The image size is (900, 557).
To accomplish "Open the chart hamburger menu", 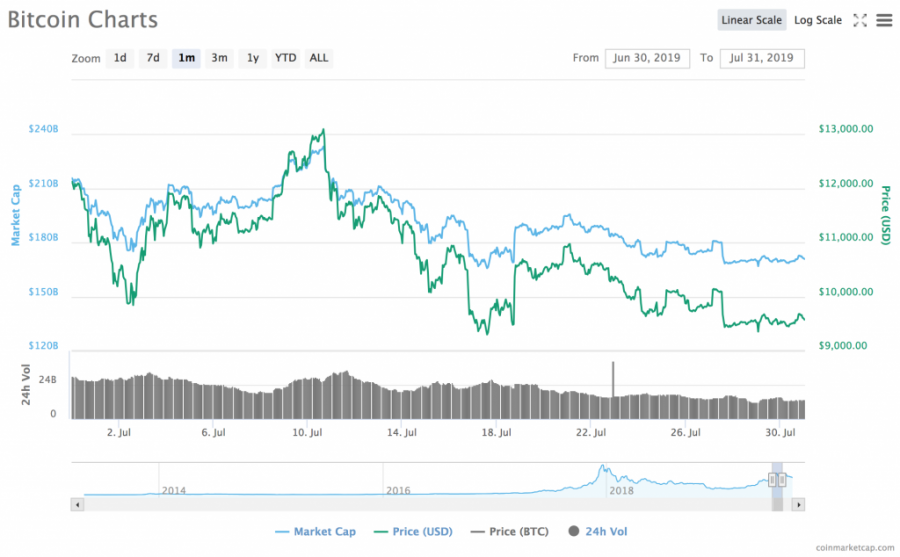I will click(x=885, y=21).
